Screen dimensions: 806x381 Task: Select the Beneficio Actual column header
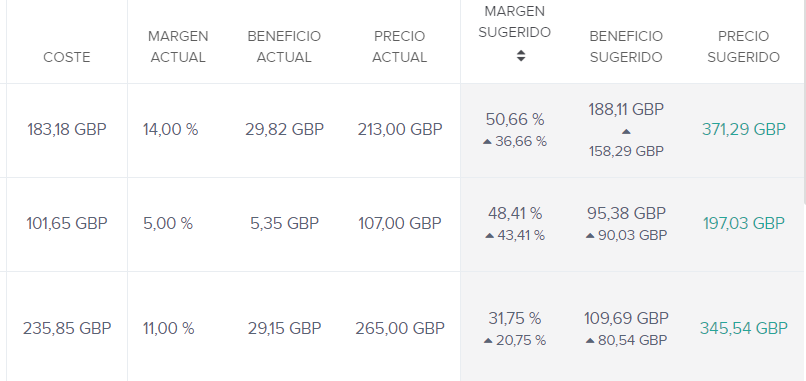pos(284,47)
